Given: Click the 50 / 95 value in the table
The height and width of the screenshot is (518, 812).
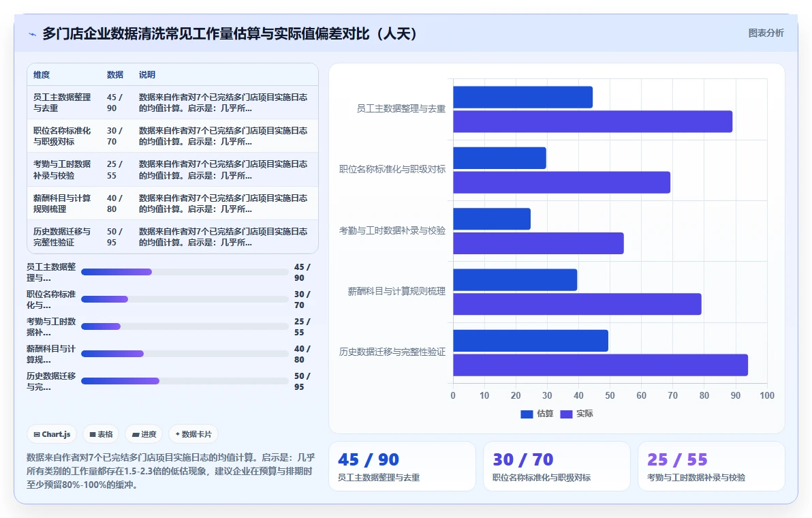Looking at the screenshot, I should point(115,237).
